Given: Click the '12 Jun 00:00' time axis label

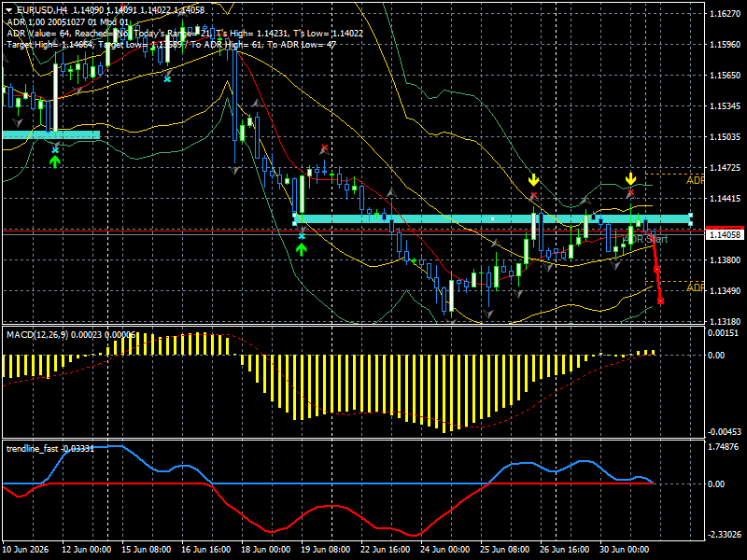Looking at the screenshot, I should point(86,550).
